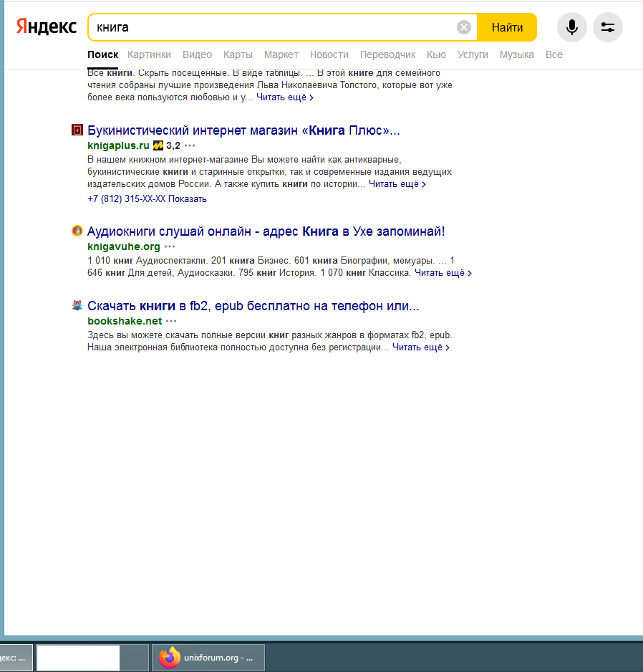Open the Кью tab

point(436,55)
